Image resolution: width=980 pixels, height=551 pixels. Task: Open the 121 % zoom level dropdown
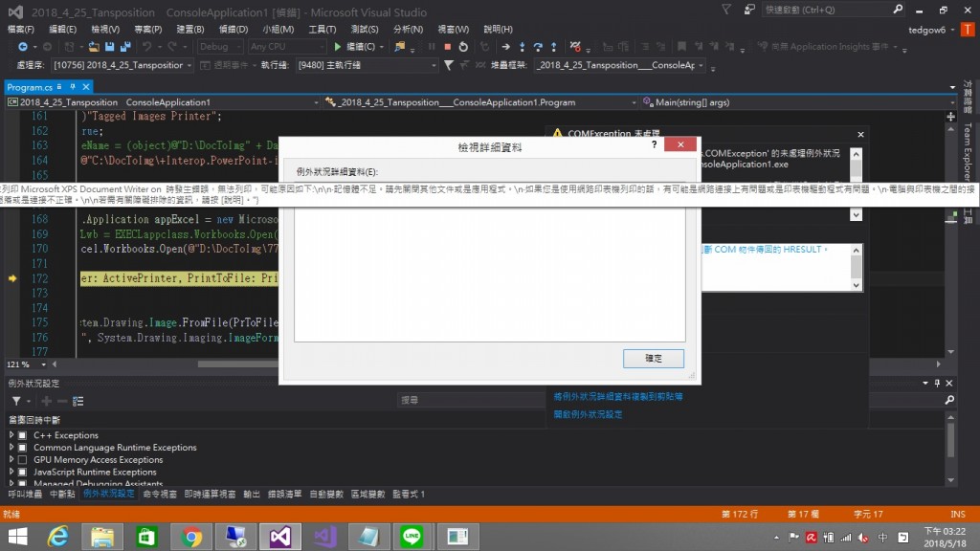pos(26,364)
